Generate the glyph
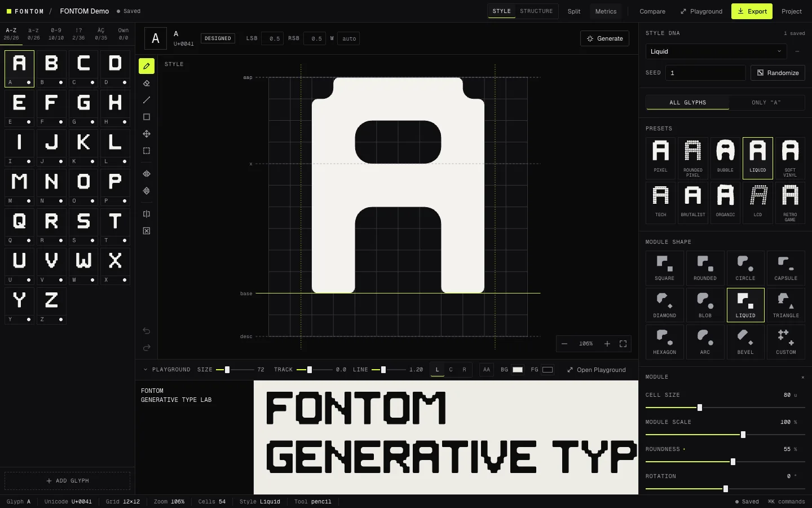The width and height of the screenshot is (812, 508). click(604, 38)
